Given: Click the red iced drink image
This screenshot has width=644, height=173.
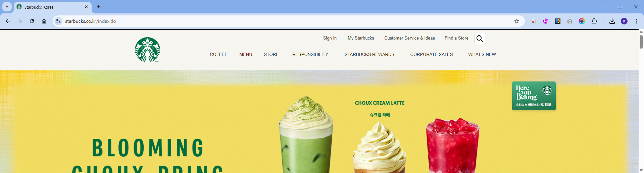Looking at the screenshot, I should (x=452, y=145).
